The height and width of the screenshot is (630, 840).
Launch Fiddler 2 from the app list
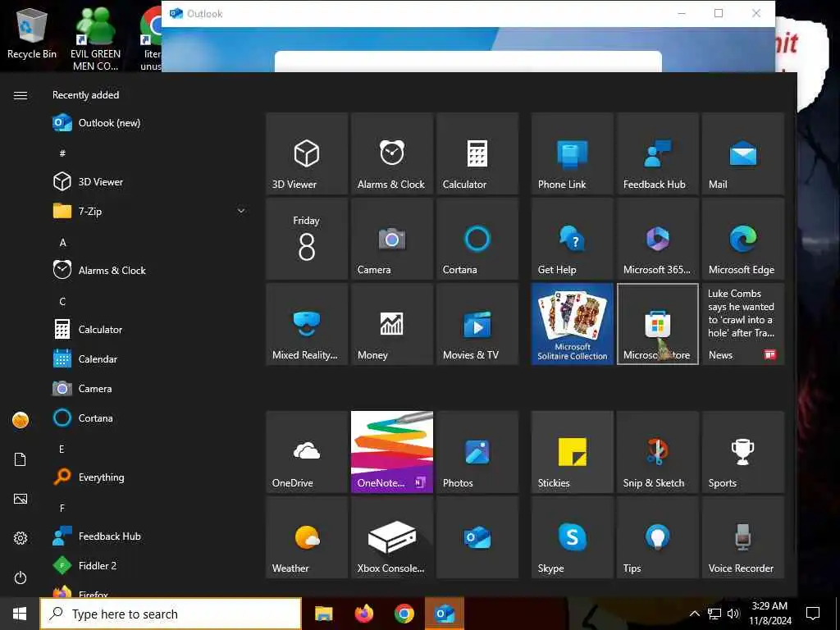pyautogui.click(x=150, y=565)
